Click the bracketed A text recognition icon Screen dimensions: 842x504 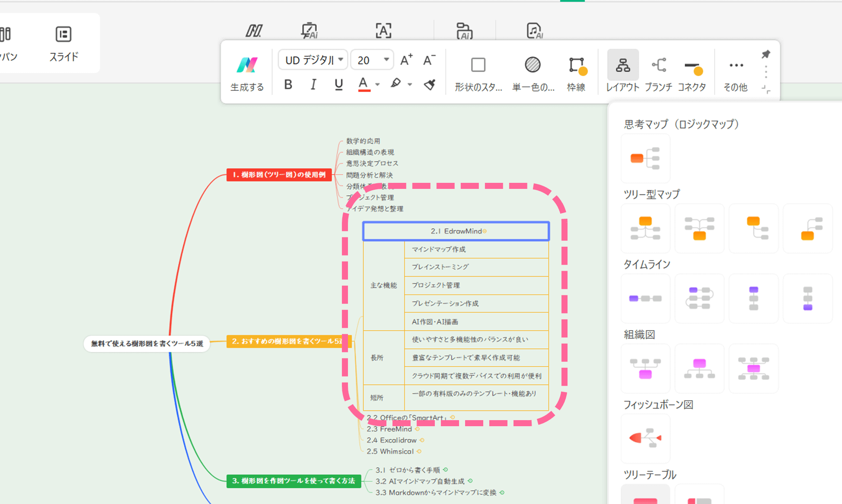[383, 31]
